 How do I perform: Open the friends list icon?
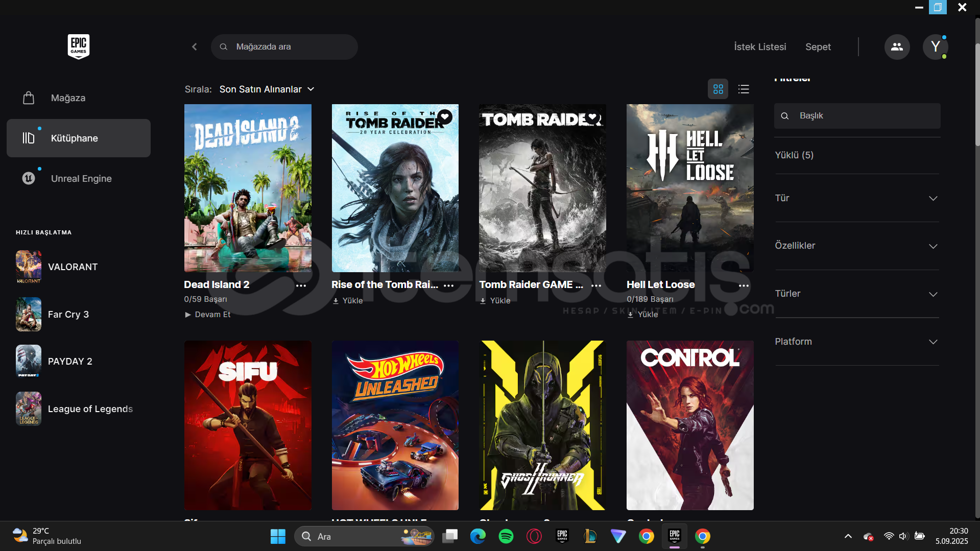point(897,46)
